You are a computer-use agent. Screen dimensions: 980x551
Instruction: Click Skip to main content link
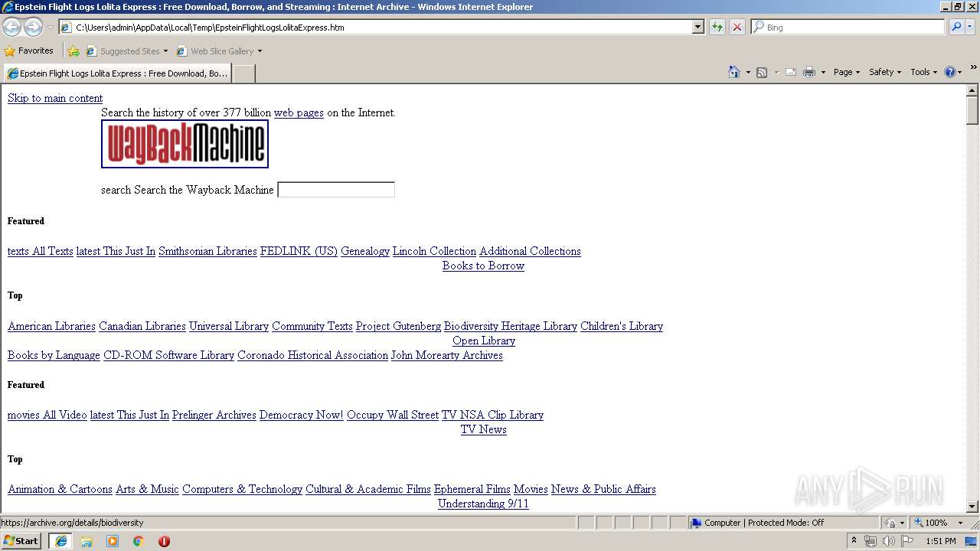click(55, 98)
